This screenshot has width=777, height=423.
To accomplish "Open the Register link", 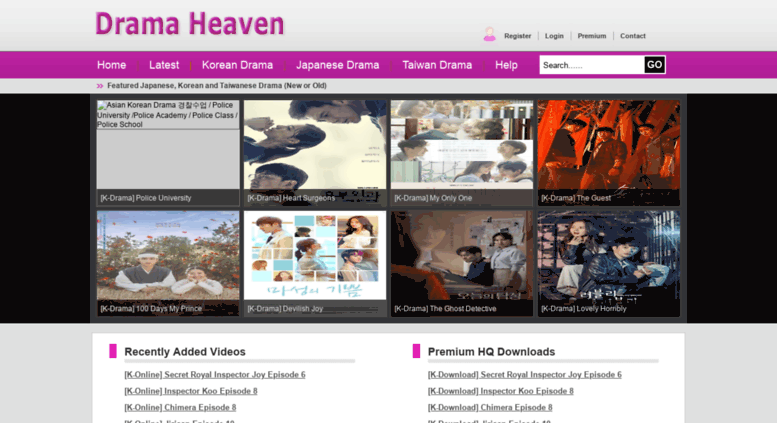I will pos(517,36).
